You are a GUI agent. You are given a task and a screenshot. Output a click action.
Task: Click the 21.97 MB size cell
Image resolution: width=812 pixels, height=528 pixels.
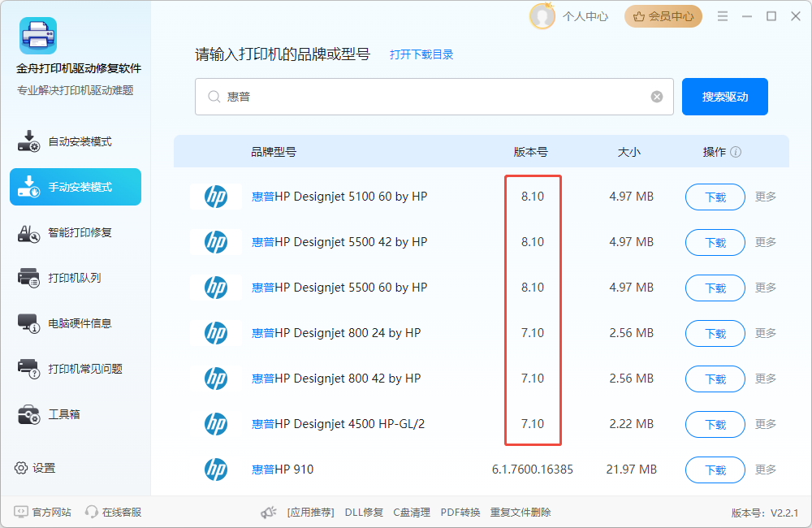point(631,470)
